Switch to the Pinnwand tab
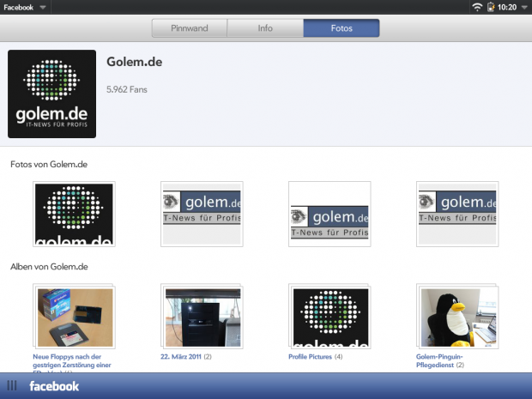Screen dimensions: 532x399 (190, 28)
